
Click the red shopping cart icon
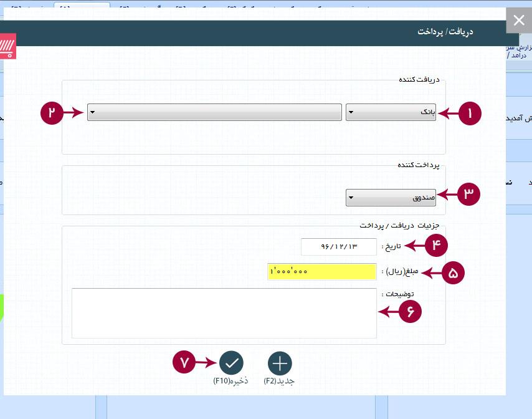click(x=7, y=46)
